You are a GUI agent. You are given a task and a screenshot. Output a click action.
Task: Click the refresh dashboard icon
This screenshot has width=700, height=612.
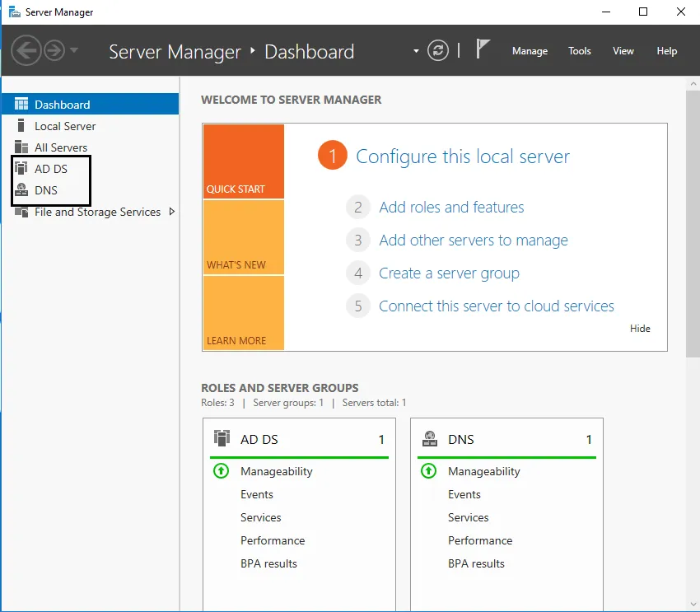point(438,50)
